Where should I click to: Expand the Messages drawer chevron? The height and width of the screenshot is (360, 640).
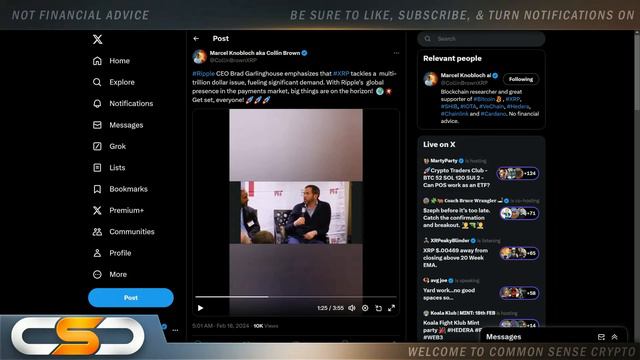(614, 337)
